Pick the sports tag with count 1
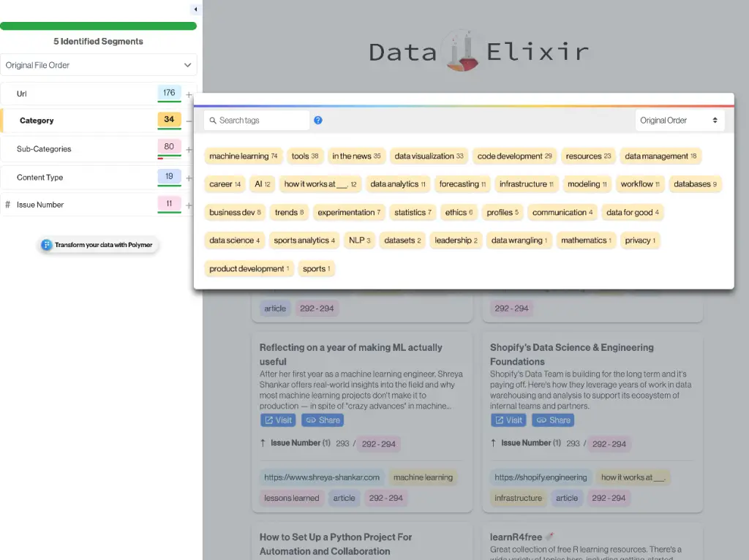This screenshot has width=749, height=560. (316, 268)
